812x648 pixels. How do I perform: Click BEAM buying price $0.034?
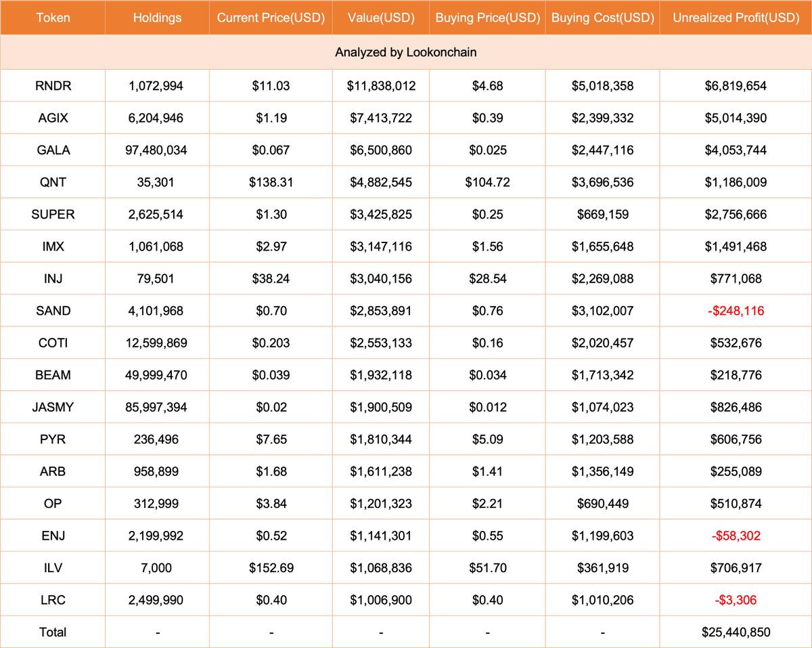tap(488, 375)
